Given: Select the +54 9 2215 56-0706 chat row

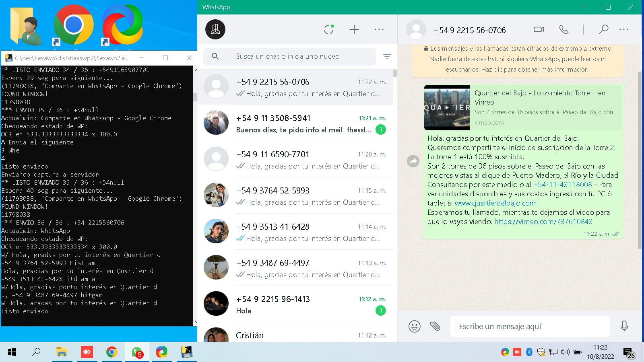Looking at the screenshot, I should tap(295, 87).
